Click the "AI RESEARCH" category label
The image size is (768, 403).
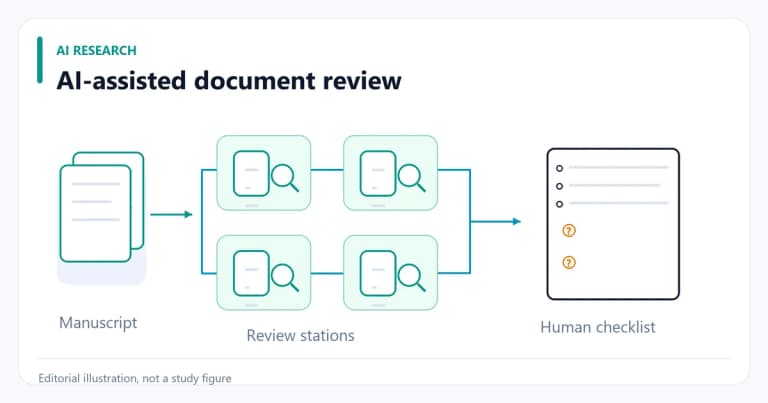pos(96,50)
